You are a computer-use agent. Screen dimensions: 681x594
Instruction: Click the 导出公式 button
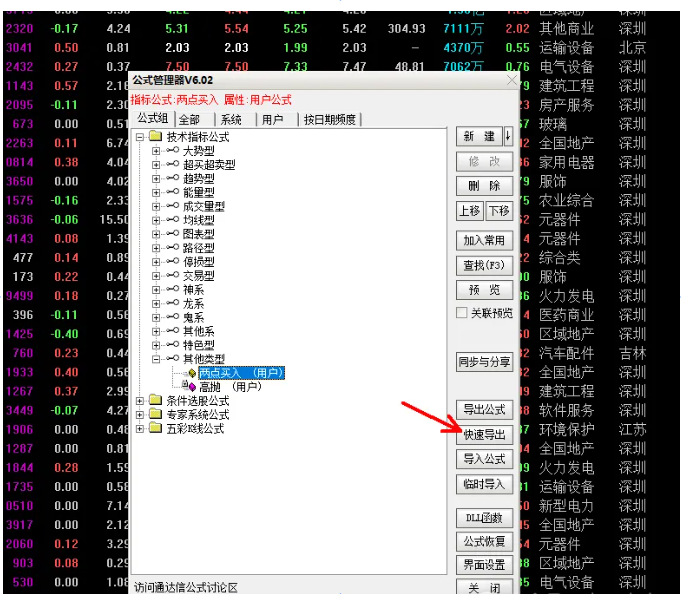tap(484, 409)
